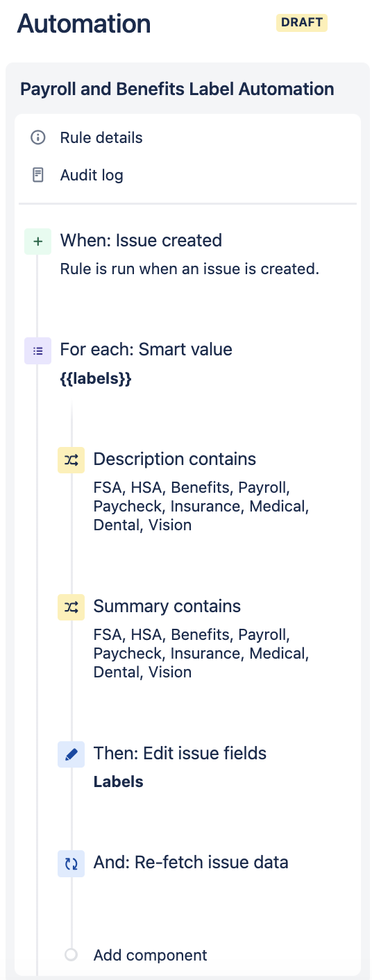Open Rule details
The height and width of the screenshot is (980, 372).
coord(101,137)
